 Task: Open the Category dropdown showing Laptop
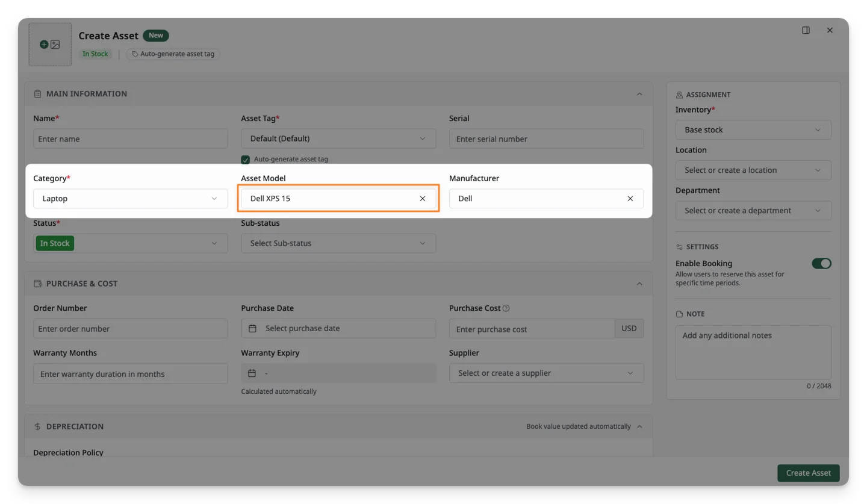pos(131,199)
